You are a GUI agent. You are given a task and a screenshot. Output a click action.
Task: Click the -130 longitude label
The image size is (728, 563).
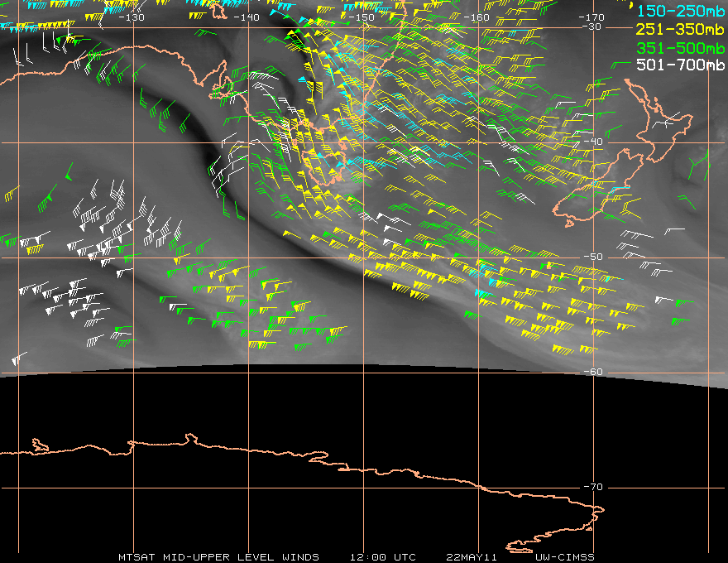coord(132,17)
